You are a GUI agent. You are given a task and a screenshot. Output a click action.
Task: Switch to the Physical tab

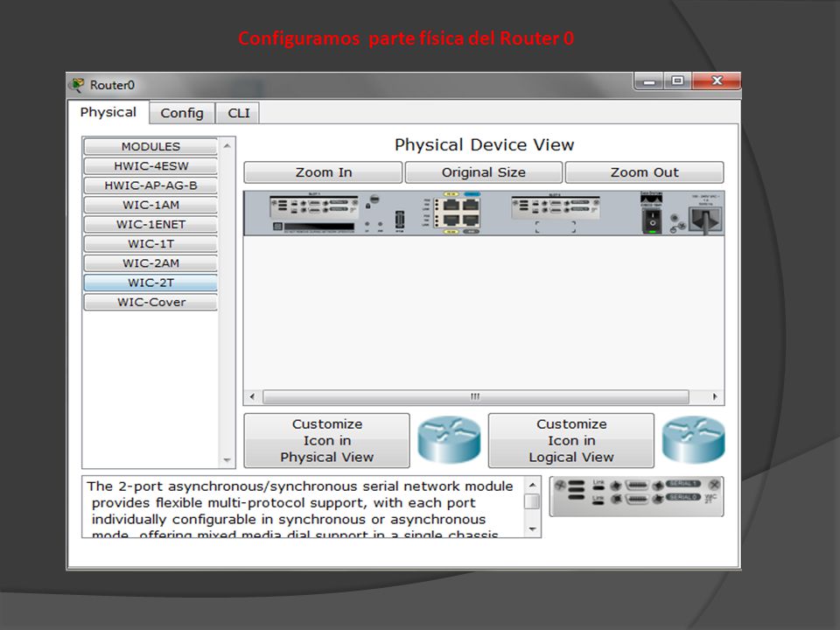108,113
